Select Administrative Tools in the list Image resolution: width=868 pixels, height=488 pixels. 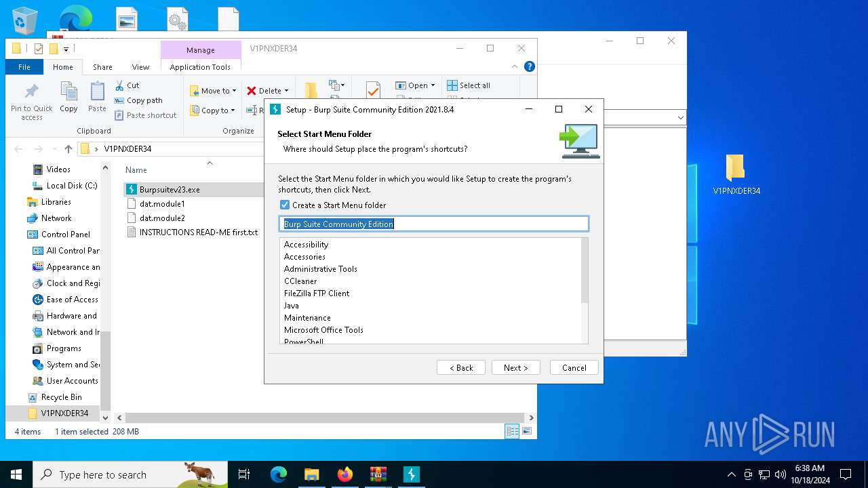pyautogui.click(x=321, y=268)
